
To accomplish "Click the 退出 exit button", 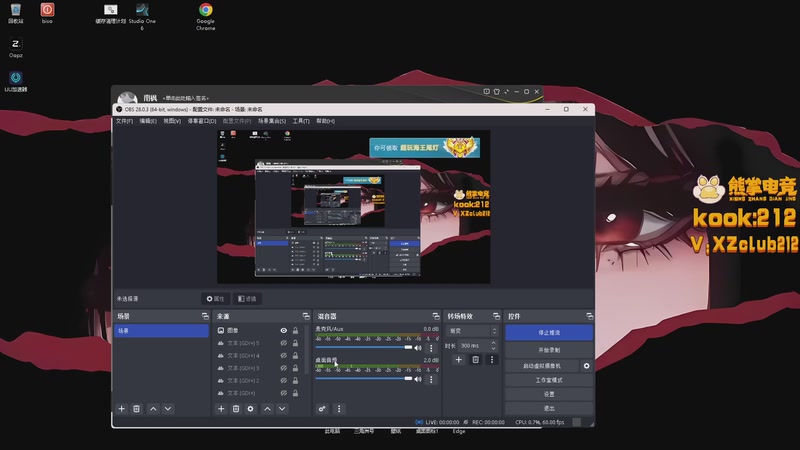I will pyautogui.click(x=549, y=408).
